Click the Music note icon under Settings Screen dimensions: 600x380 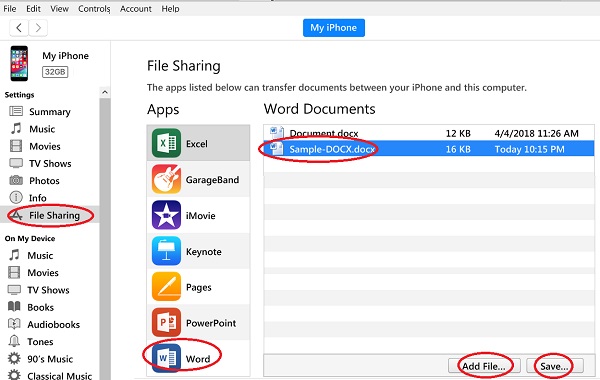pos(16,128)
